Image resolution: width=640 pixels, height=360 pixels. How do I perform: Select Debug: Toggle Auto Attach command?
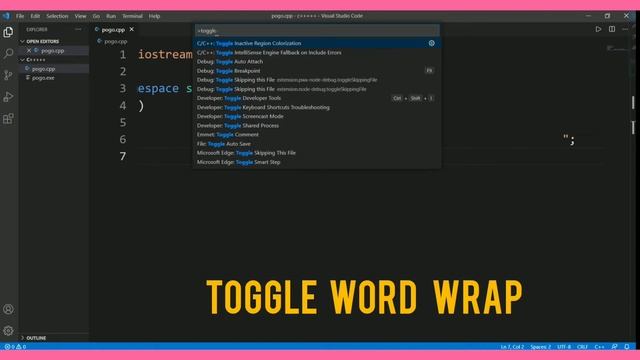click(317, 61)
